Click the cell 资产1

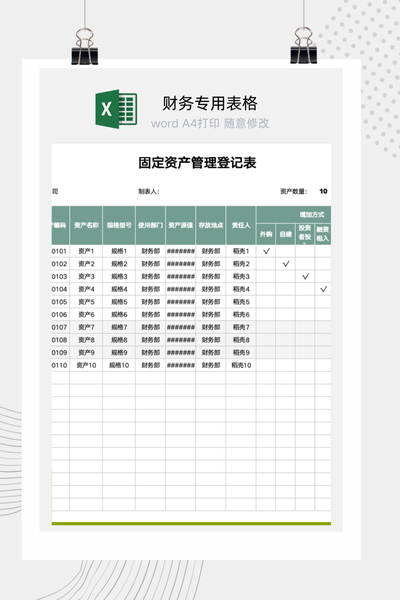click(x=86, y=251)
